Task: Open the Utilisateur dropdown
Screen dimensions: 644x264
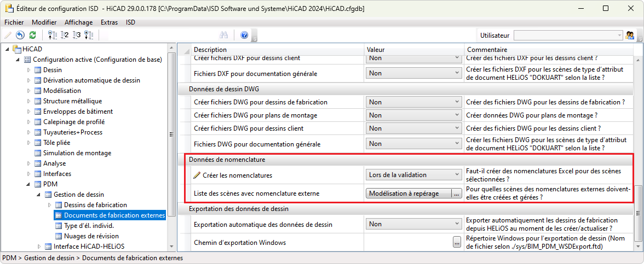Action: click(x=619, y=35)
